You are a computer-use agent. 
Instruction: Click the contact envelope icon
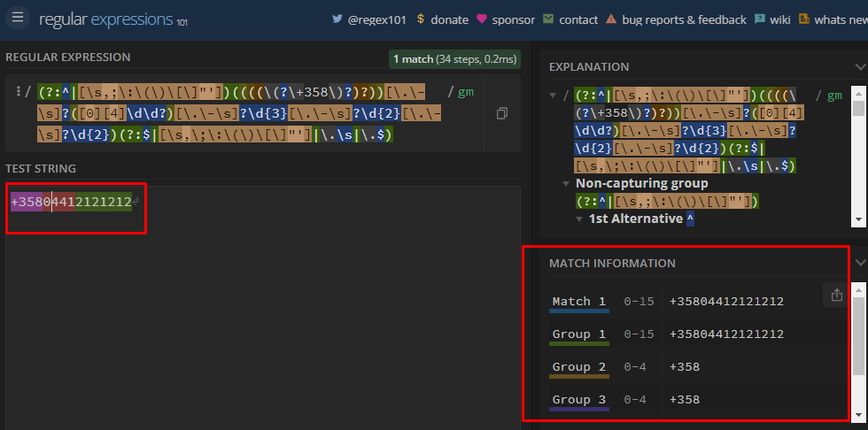coord(548,19)
